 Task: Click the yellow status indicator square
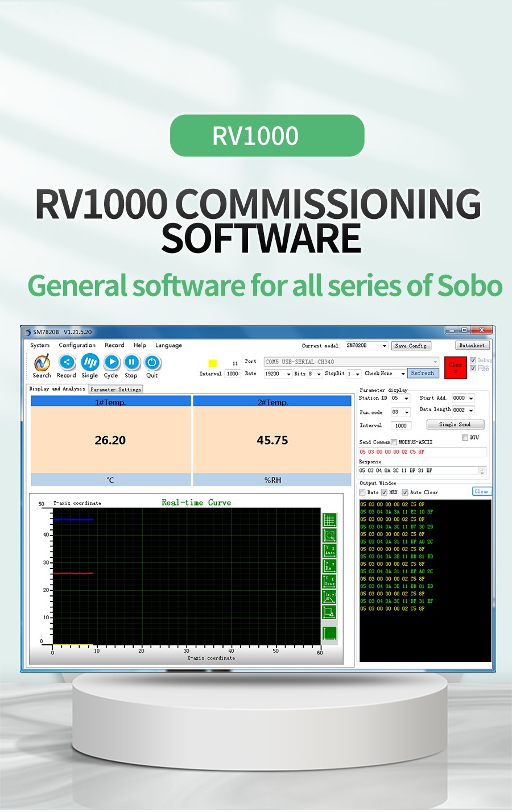(213, 363)
